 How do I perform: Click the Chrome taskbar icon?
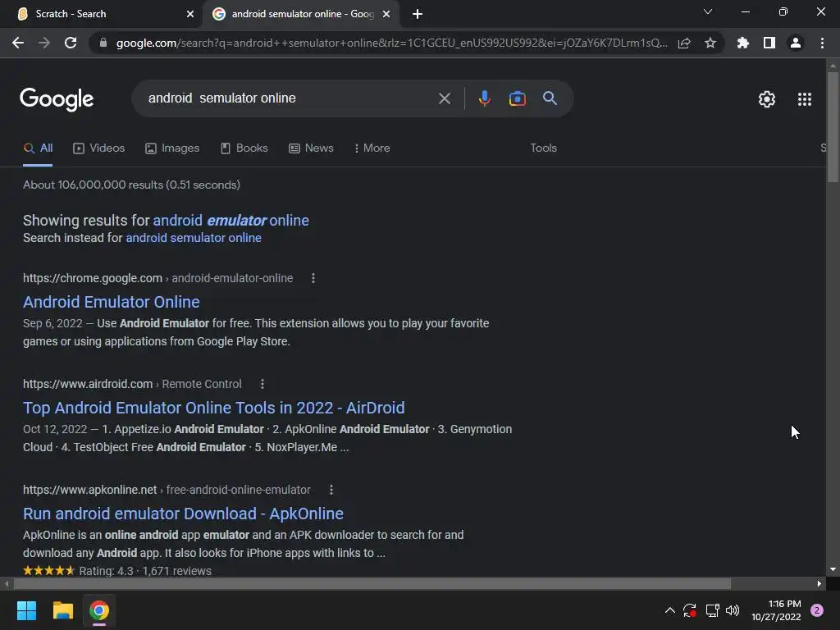coord(98,610)
